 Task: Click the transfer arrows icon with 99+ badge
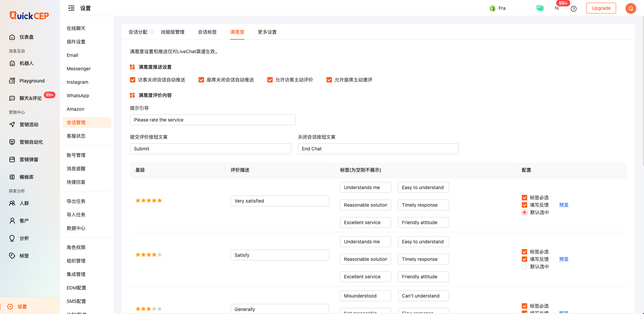pos(557,8)
